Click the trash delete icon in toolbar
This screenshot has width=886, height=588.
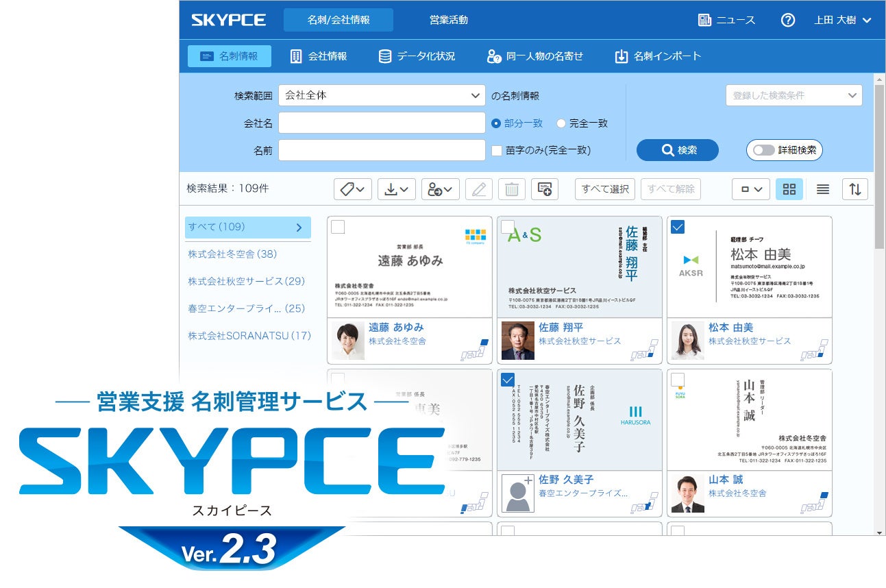tap(512, 189)
